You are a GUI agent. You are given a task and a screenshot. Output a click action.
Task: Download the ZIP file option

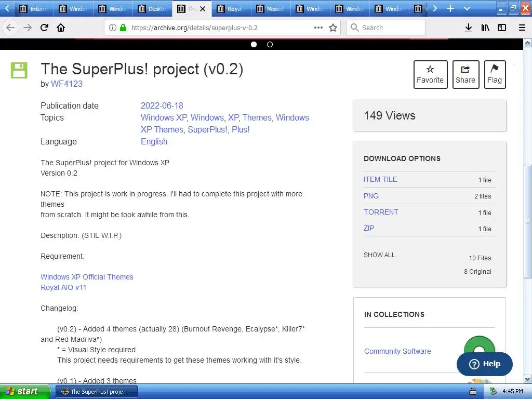tap(368, 229)
